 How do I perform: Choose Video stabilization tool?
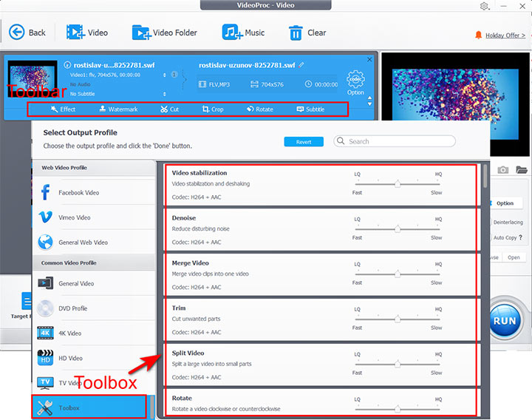coord(320,185)
